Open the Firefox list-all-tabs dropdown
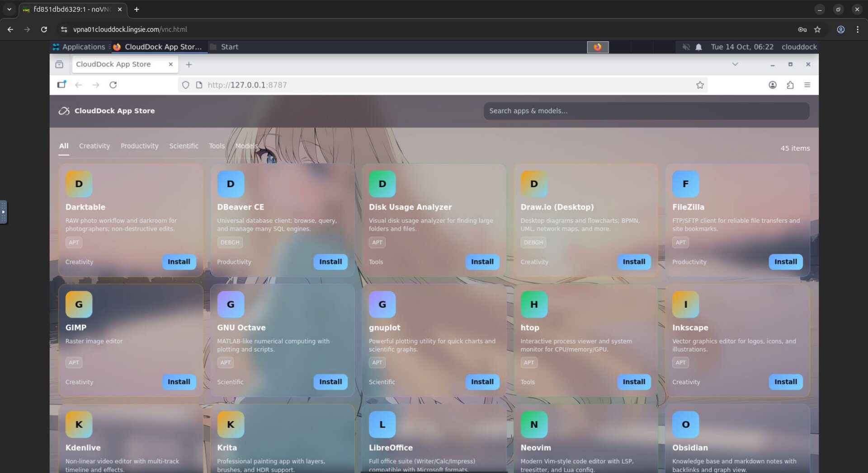Screen dimensions: 868x473 (736, 64)
